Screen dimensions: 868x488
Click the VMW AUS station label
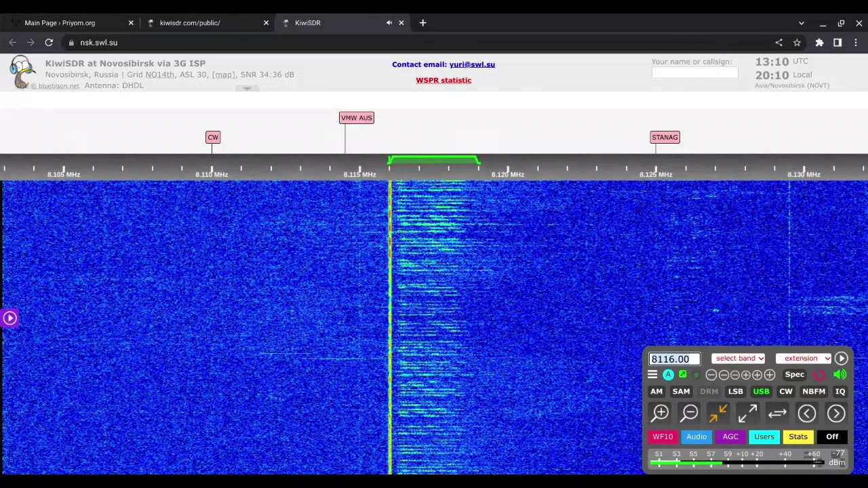[357, 118]
